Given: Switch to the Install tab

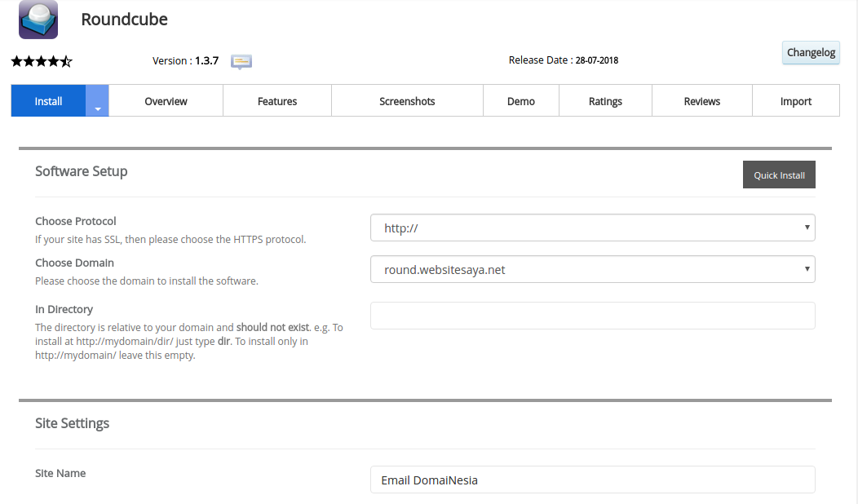Looking at the screenshot, I should point(48,100).
